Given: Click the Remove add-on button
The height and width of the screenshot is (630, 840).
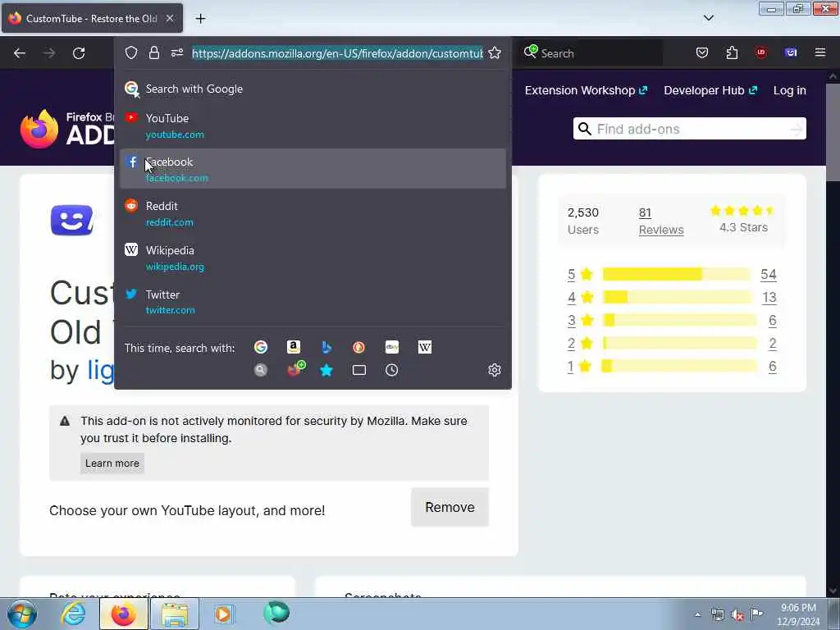Looking at the screenshot, I should [450, 507].
